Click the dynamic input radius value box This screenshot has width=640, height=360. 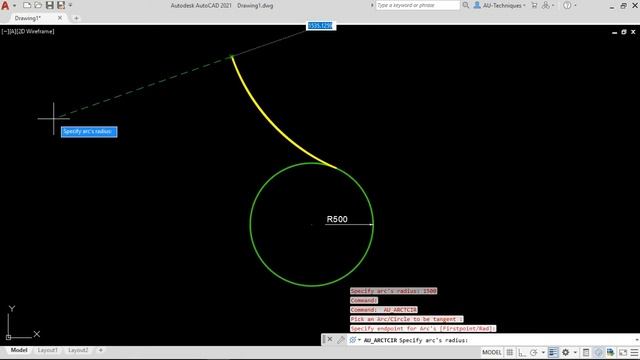[x=321, y=26]
